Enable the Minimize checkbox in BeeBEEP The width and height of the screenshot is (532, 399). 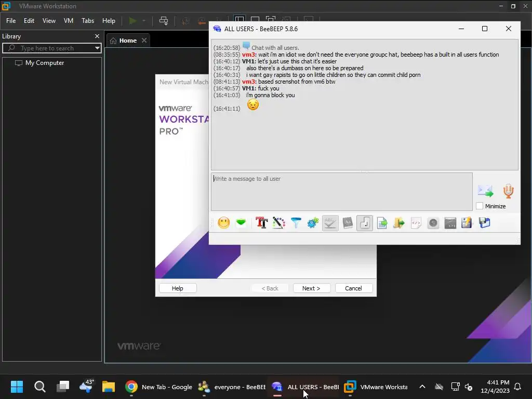[480, 206]
